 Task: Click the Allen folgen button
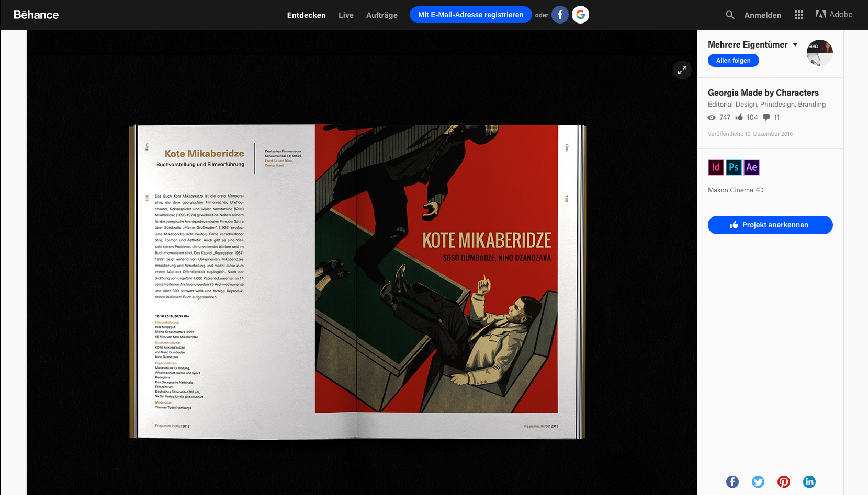point(734,61)
